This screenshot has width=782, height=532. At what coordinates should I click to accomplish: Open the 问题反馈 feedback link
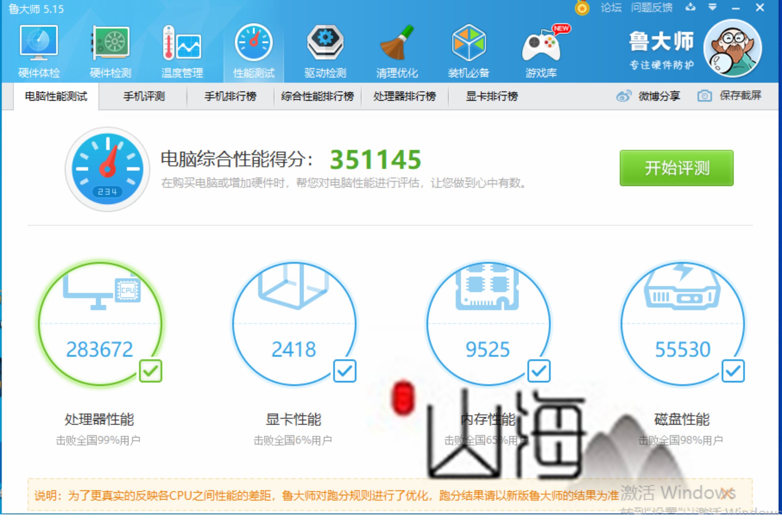(x=651, y=7)
